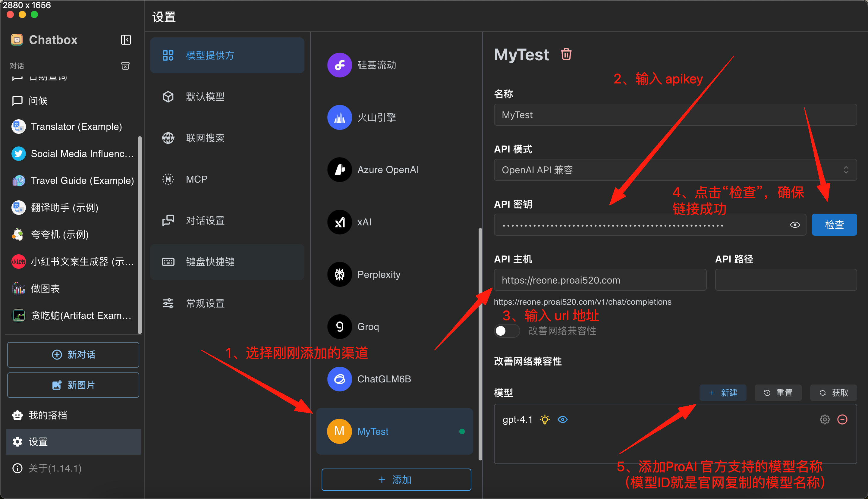868x499 pixels.
Task: Select Perplexity provider icon
Action: tap(340, 275)
